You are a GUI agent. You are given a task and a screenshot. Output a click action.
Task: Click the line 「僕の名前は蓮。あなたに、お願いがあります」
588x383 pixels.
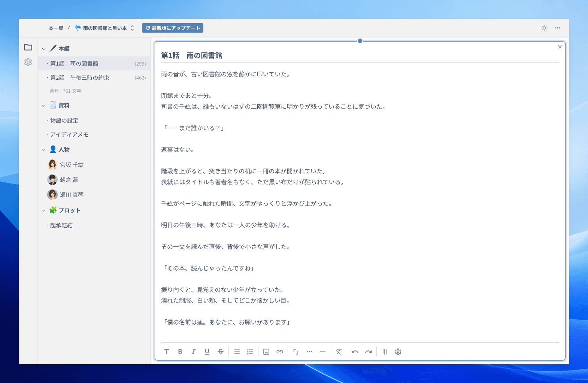(226, 322)
